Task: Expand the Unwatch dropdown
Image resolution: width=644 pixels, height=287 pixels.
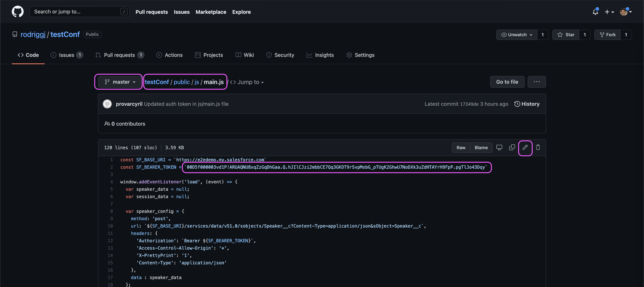Action: click(517, 35)
